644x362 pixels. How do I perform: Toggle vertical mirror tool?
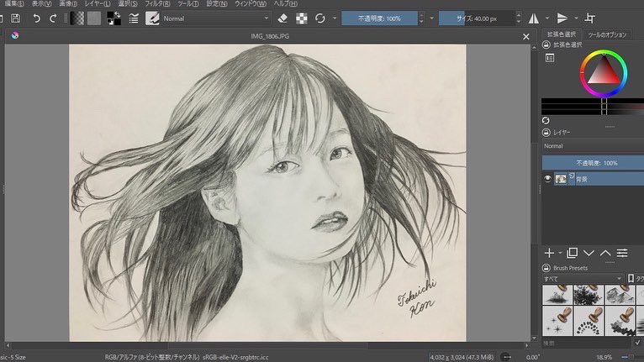tap(562, 18)
